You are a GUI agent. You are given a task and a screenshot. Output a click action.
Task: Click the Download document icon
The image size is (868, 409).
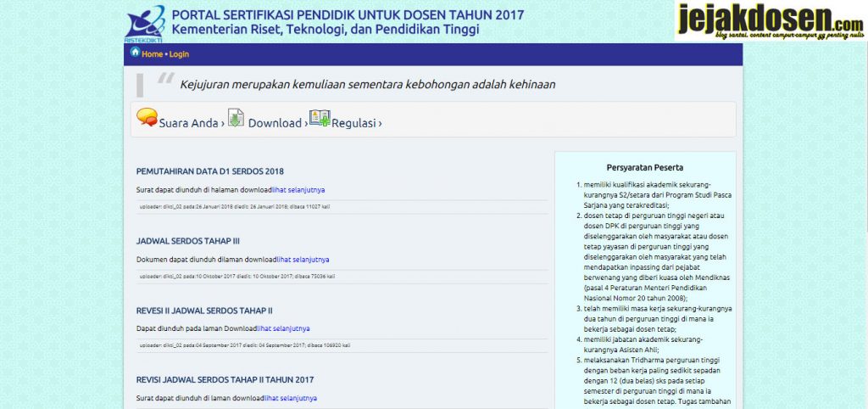pos(236,117)
